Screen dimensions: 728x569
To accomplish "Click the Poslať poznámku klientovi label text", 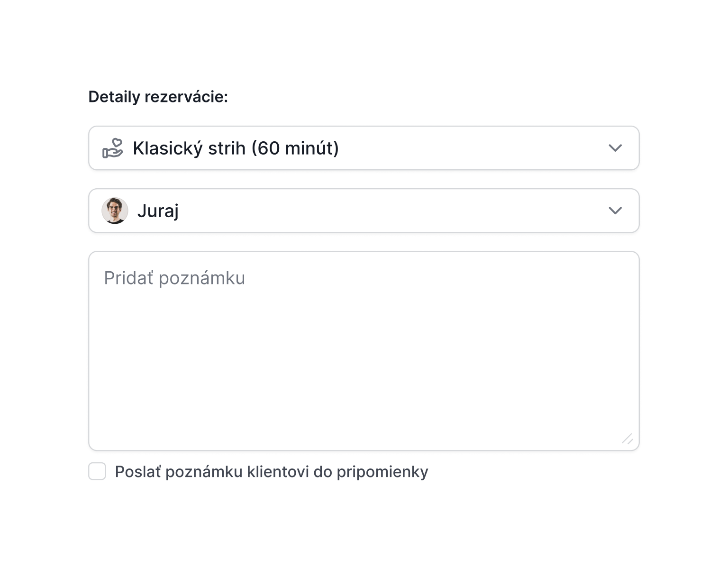I will [x=272, y=472].
